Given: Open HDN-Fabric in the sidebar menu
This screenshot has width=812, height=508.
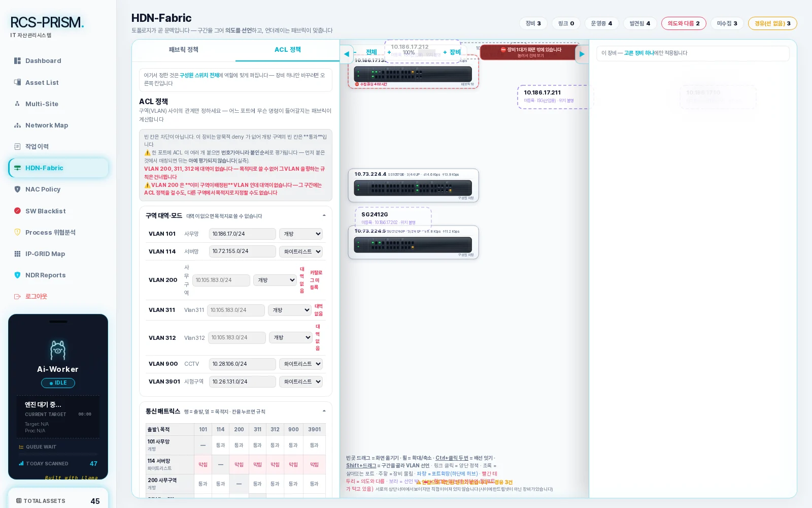Looking at the screenshot, I should click(x=58, y=168).
